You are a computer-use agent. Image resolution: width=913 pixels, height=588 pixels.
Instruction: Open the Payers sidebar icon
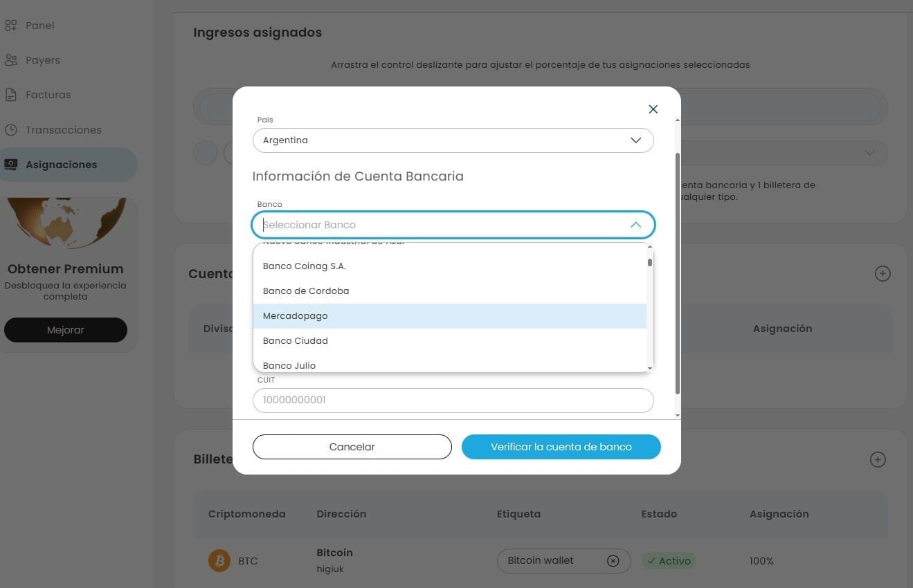click(10, 60)
